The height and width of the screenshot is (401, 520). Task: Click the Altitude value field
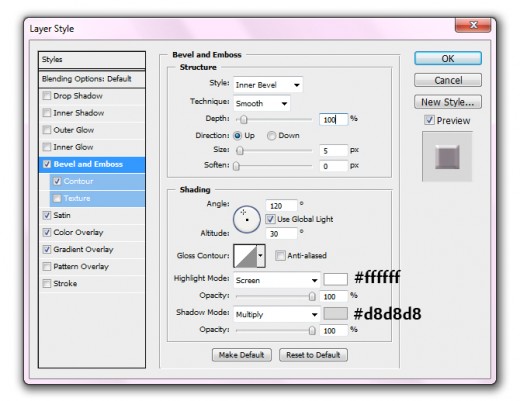[281, 234]
